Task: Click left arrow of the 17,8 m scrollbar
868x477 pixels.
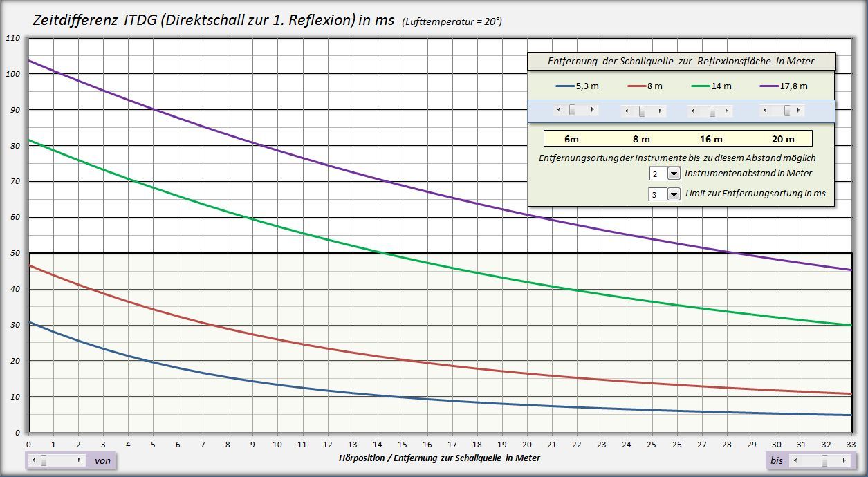Action: coord(765,111)
